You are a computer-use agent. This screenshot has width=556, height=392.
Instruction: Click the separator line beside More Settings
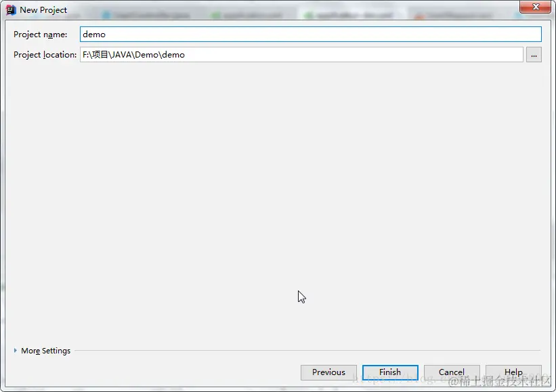coord(307,351)
